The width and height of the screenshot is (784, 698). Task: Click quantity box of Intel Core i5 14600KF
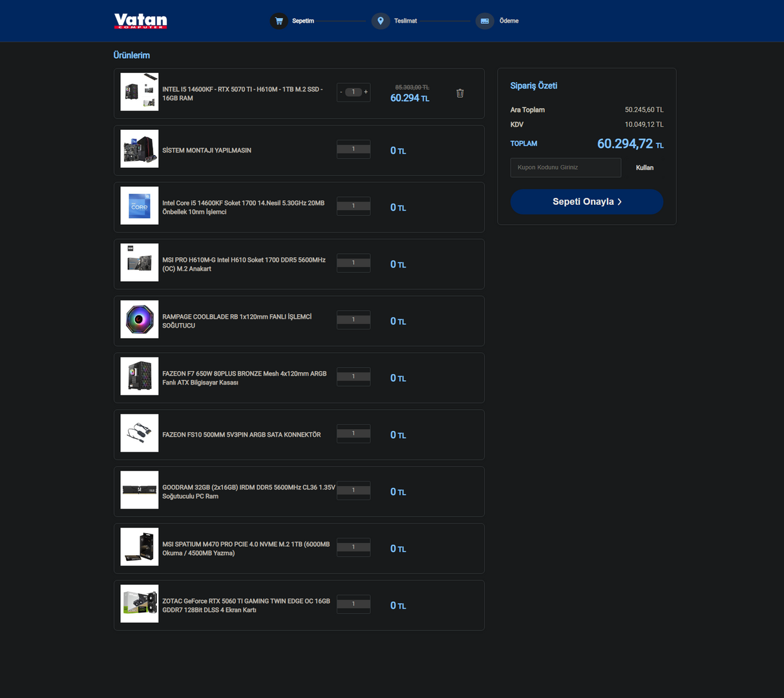pyautogui.click(x=354, y=206)
